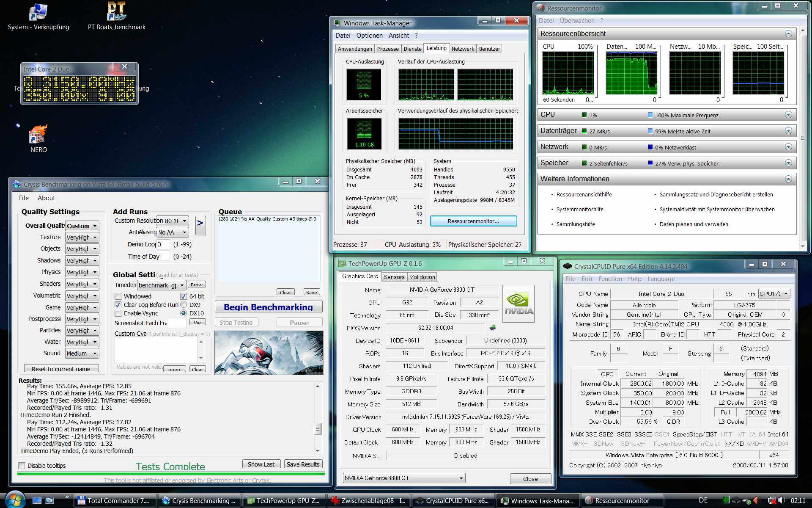The height and width of the screenshot is (508, 812).
Task: Click the Results log vertical scrollbar thumb
Action: point(318,428)
